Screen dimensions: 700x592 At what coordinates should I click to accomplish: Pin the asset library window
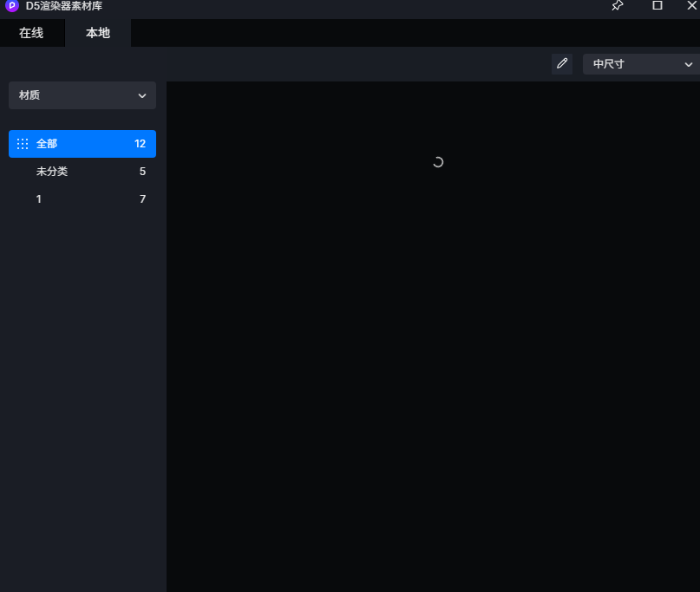(x=618, y=6)
